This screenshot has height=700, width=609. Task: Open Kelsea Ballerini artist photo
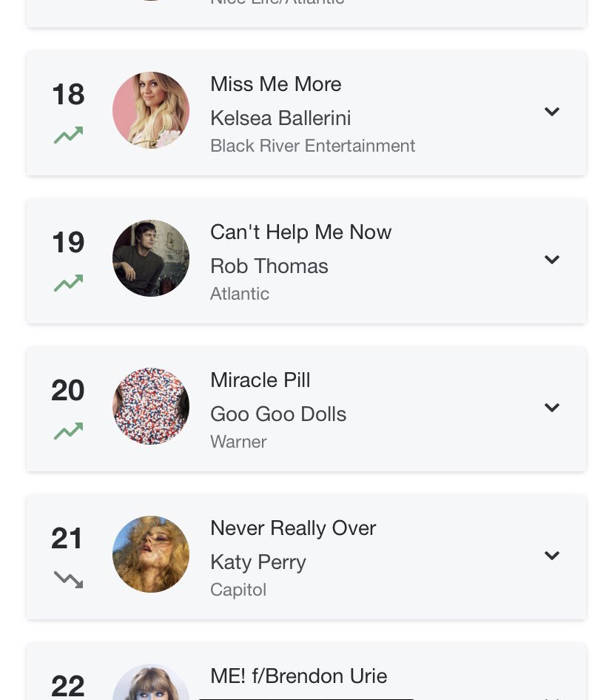tap(151, 110)
